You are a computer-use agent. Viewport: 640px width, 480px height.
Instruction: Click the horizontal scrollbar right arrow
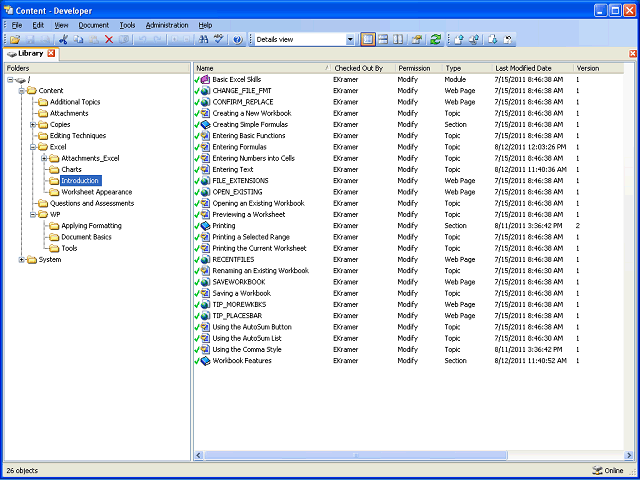click(629, 455)
